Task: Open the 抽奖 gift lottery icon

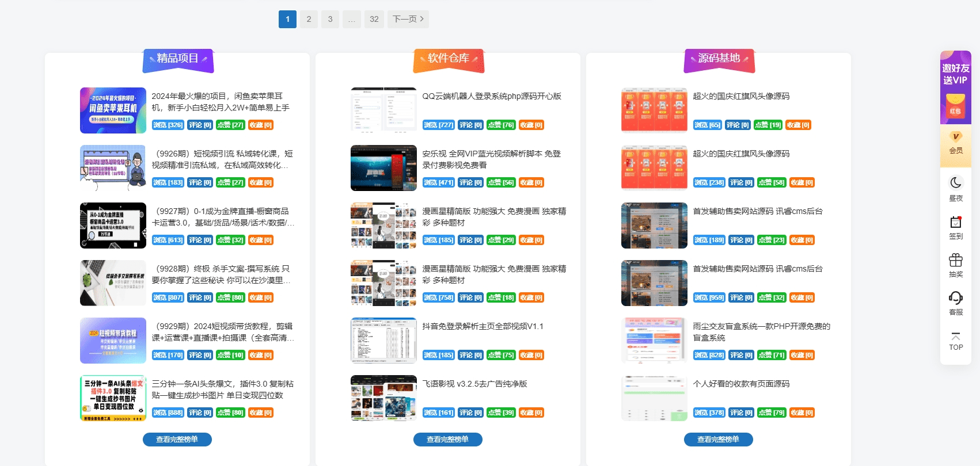Action: 955,260
